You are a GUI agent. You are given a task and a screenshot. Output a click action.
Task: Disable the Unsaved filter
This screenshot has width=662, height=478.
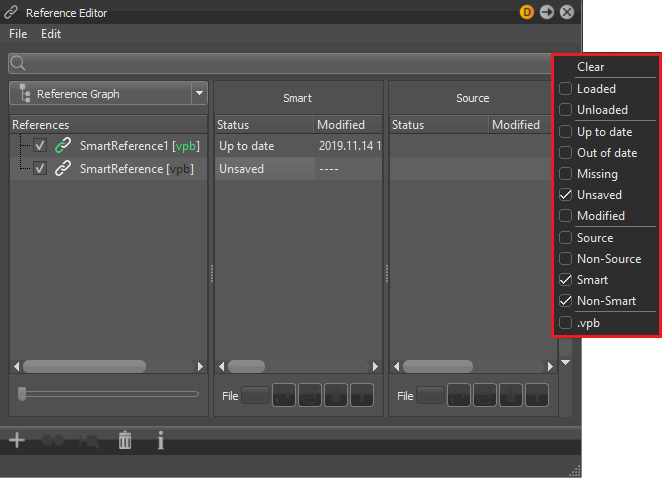(565, 195)
